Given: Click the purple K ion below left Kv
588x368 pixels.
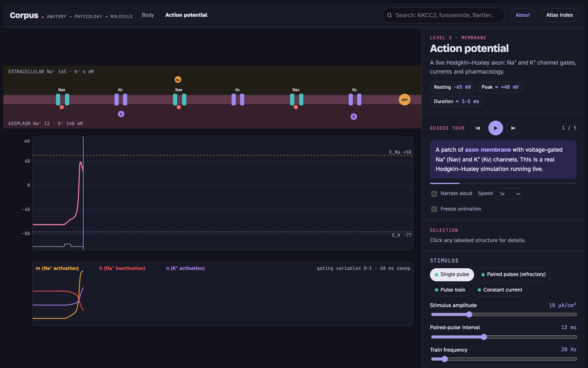Looking at the screenshot, I should (121, 114).
